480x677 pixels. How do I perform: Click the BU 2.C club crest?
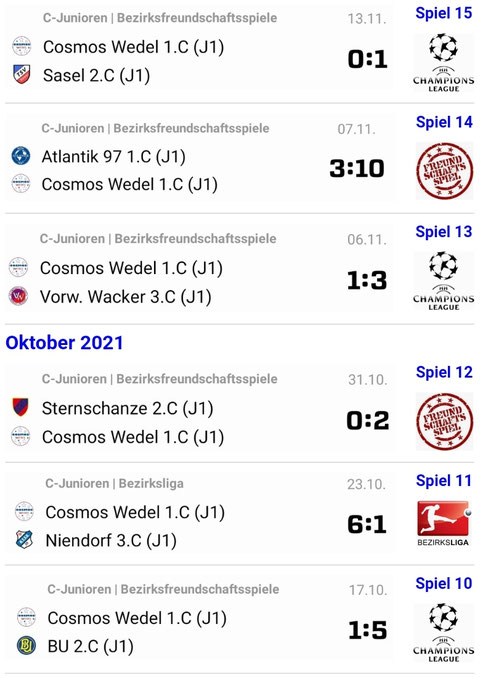tap(26, 645)
